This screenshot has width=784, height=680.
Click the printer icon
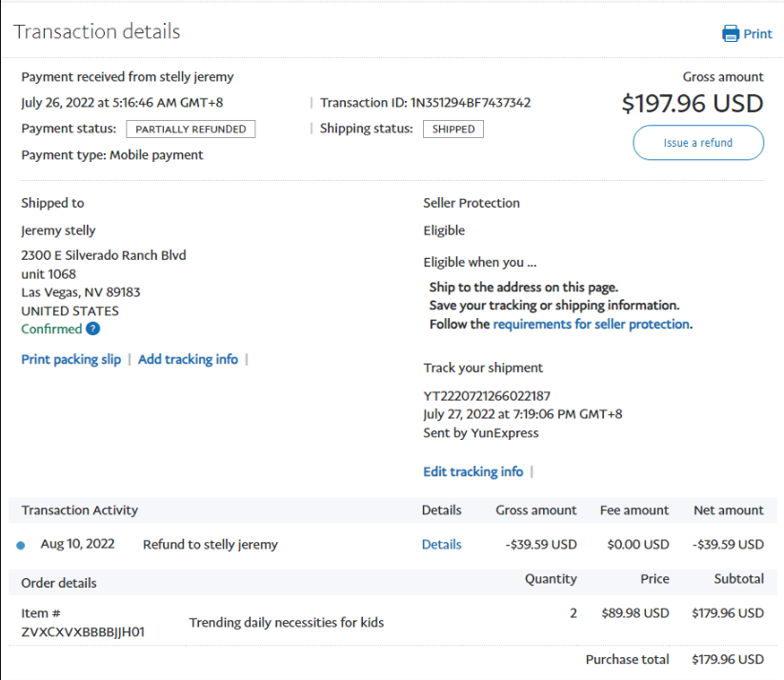(x=731, y=34)
